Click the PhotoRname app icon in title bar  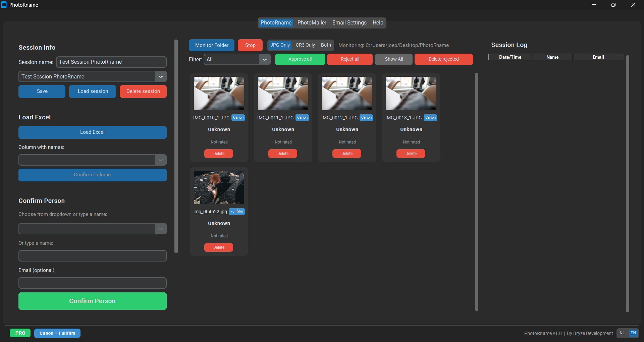coord(4,5)
